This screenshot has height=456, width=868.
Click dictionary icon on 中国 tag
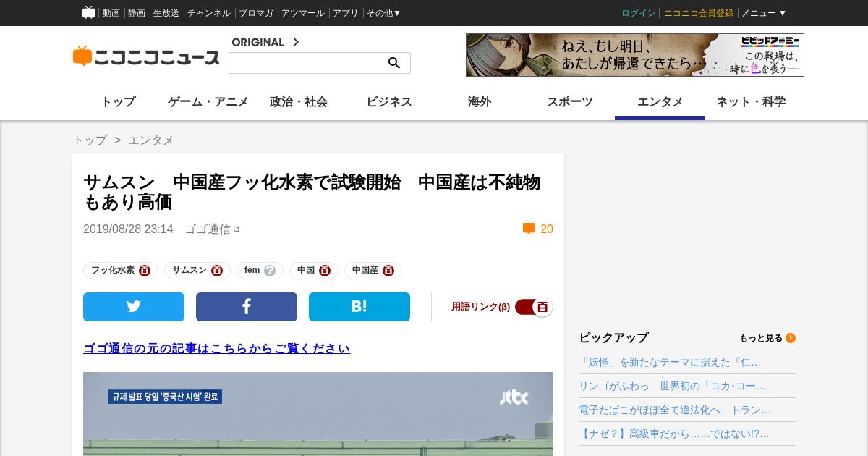tap(325, 271)
